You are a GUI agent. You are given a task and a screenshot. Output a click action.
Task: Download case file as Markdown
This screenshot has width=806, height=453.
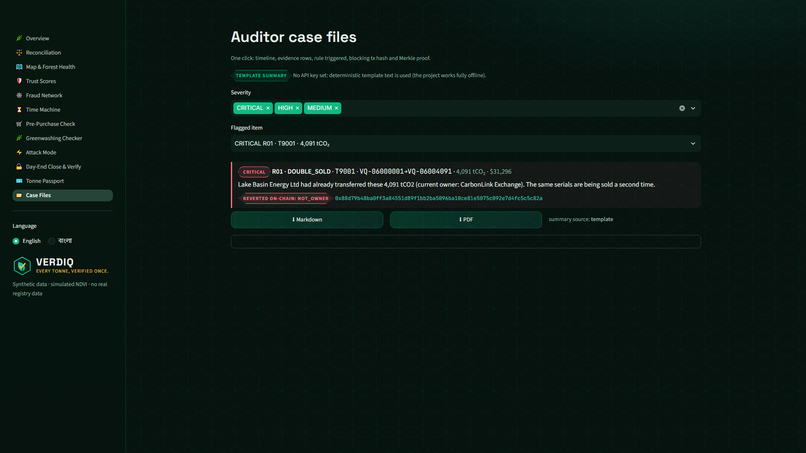click(307, 220)
